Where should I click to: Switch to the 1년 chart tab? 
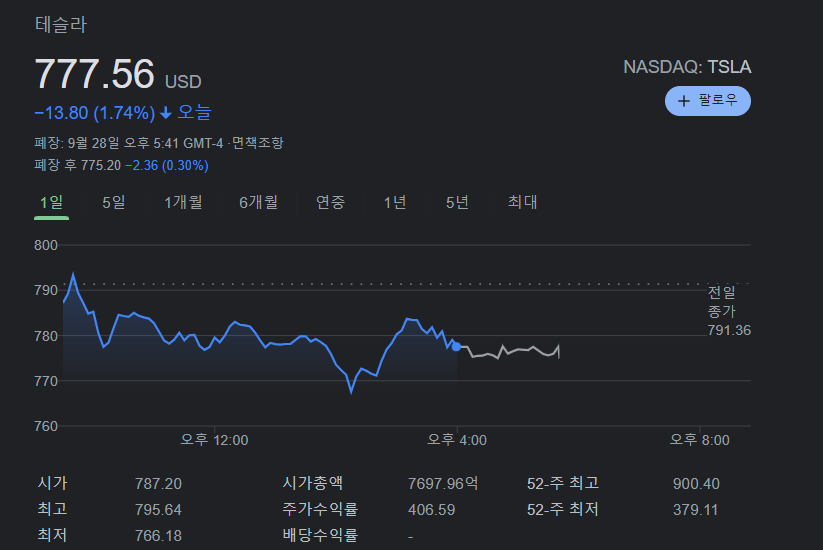click(395, 202)
